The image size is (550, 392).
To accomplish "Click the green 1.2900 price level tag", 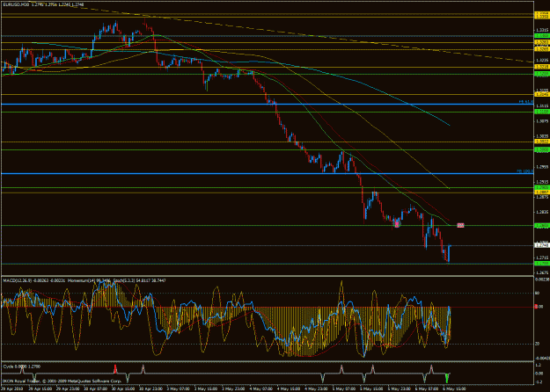I will (542, 188).
